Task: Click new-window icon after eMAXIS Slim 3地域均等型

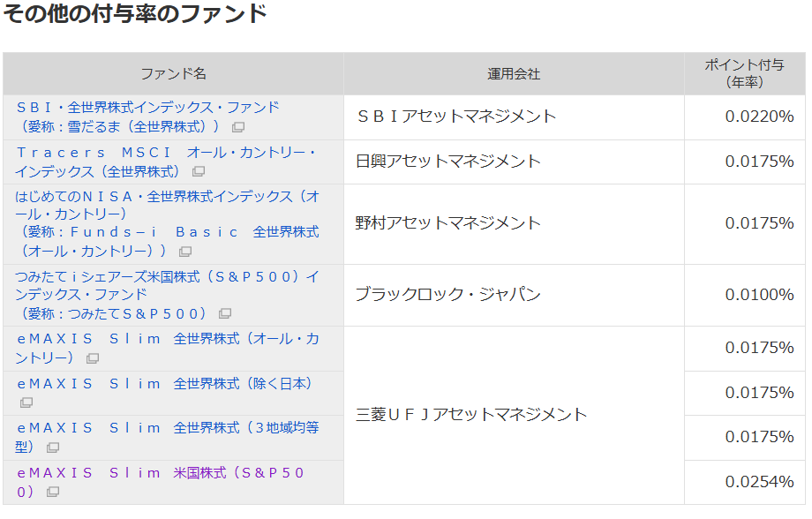Action: pos(53,448)
